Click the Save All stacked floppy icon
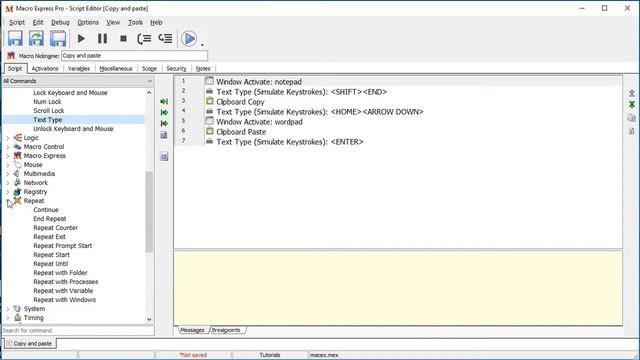Image resolution: width=640 pixels, height=360 pixels. point(58,38)
